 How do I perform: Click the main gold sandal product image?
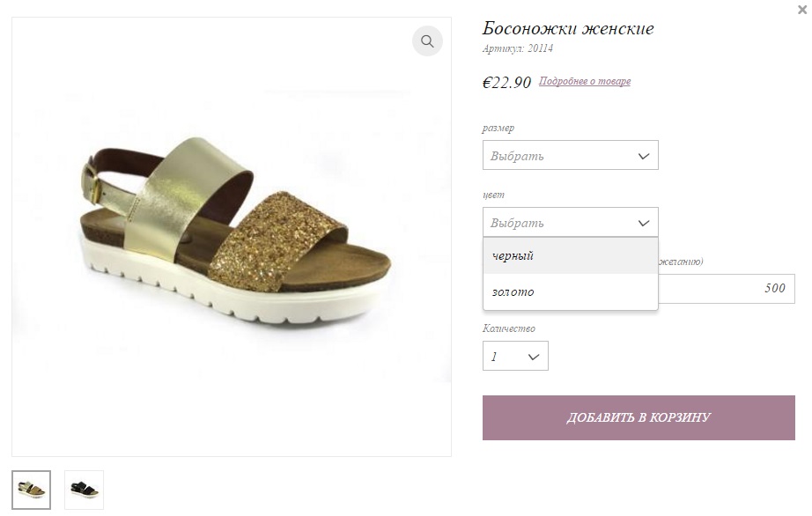click(x=232, y=237)
